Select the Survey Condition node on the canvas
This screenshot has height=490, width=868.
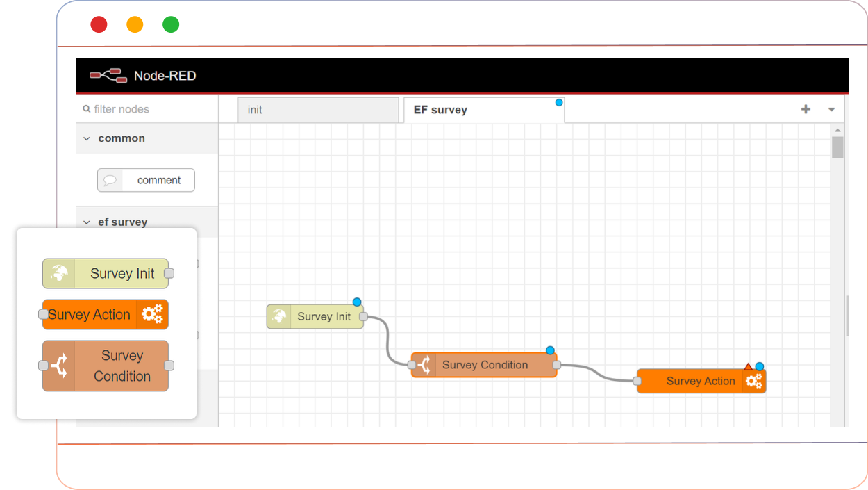(x=486, y=364)
